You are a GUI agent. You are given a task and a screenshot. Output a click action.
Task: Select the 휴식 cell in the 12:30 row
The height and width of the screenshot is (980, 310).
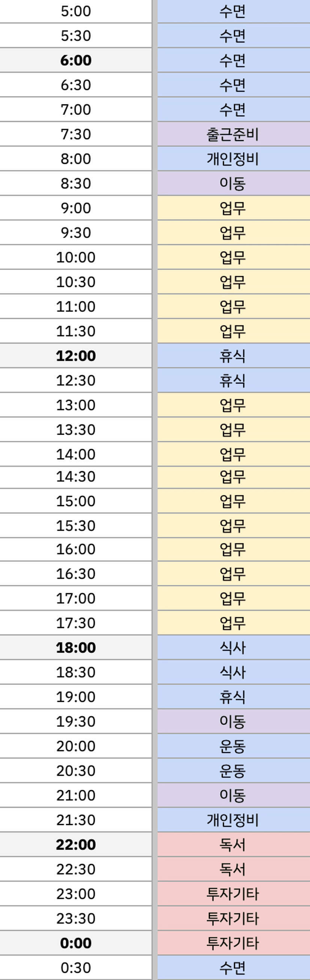coord(232,380)
